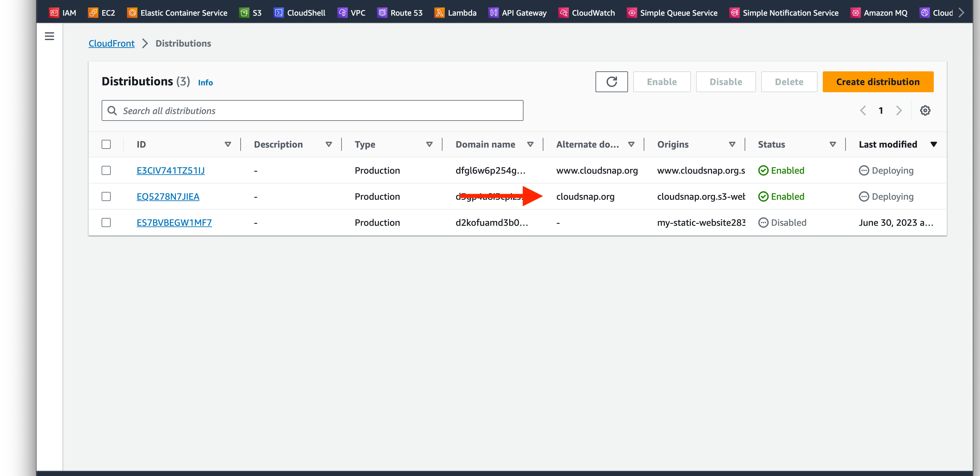This screenshot has height=476, width=980.
Task: Click www.cloudsnap.org.s origin cell
Action: pyautogui.click(x=701, y=171)
